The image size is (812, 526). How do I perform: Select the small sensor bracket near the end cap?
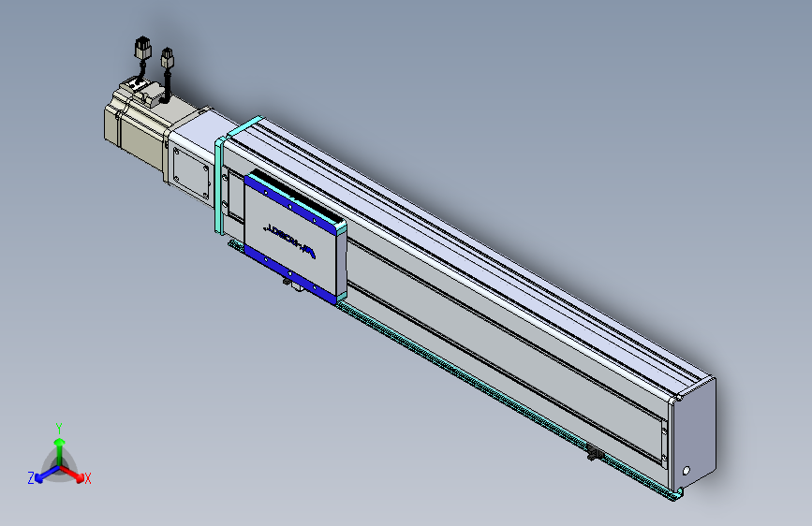595,452
